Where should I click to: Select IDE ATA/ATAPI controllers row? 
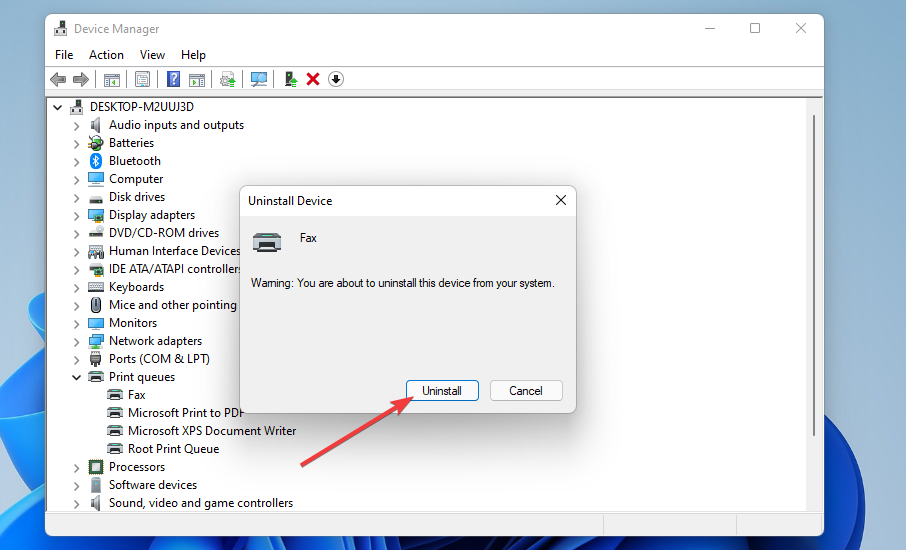click(x=174, y=269)
